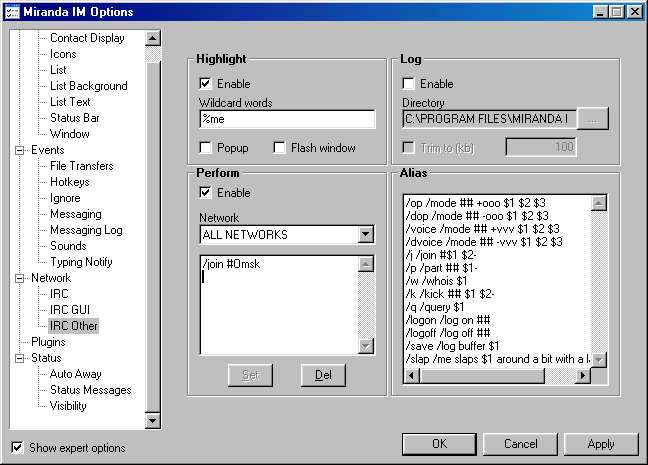Click the OK button
The image size is (648, 465).
coord(439,444)
